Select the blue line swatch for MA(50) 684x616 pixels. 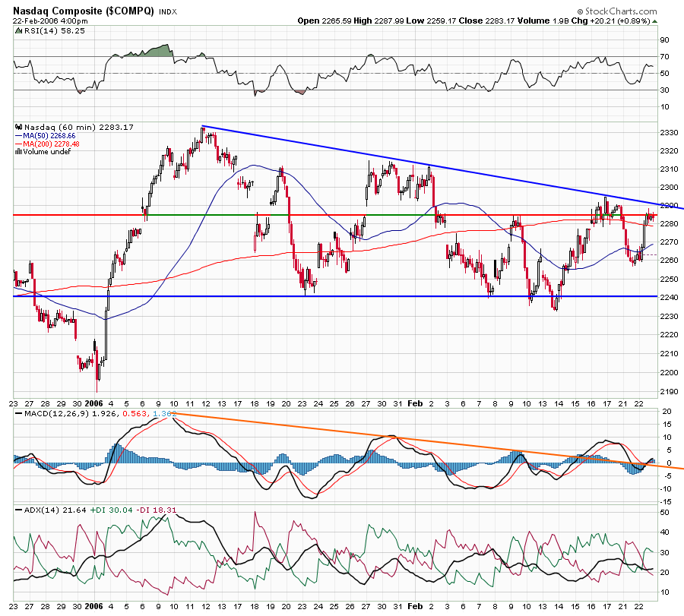[19, 136]
